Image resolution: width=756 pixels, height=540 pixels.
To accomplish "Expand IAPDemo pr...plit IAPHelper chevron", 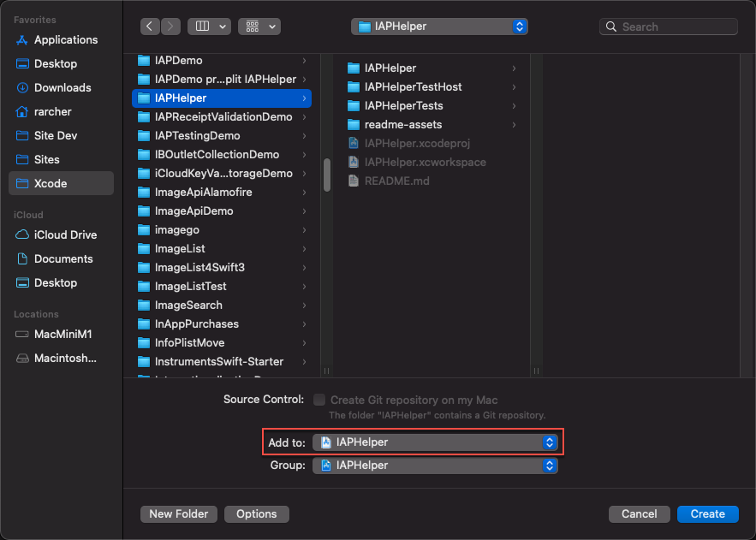I will [x=304, y=80].
